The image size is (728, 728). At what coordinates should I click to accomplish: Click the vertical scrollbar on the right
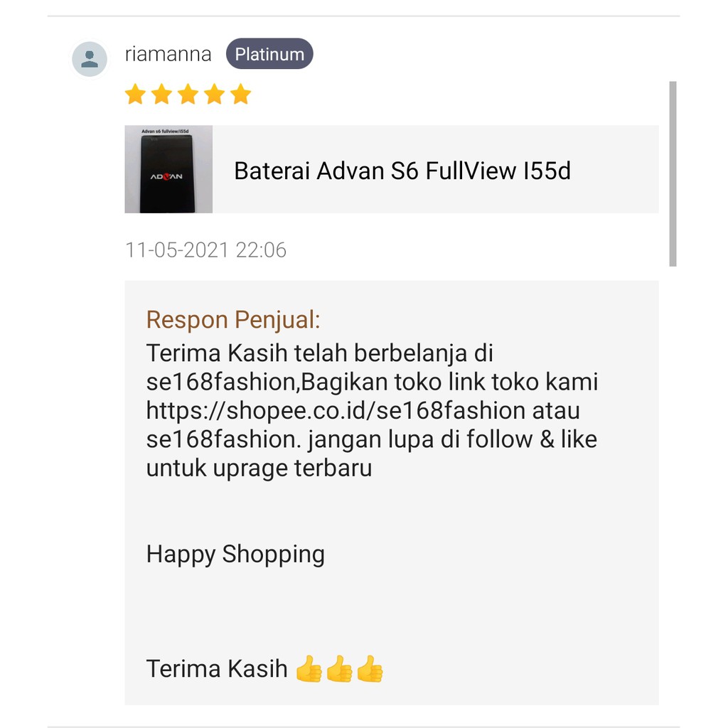coord(673,173)
